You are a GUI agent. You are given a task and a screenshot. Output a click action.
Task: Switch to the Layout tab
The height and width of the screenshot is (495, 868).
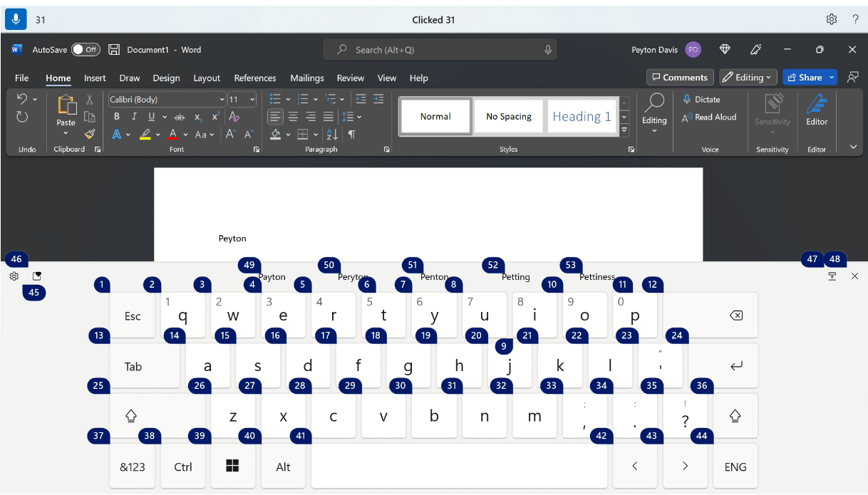207,78
